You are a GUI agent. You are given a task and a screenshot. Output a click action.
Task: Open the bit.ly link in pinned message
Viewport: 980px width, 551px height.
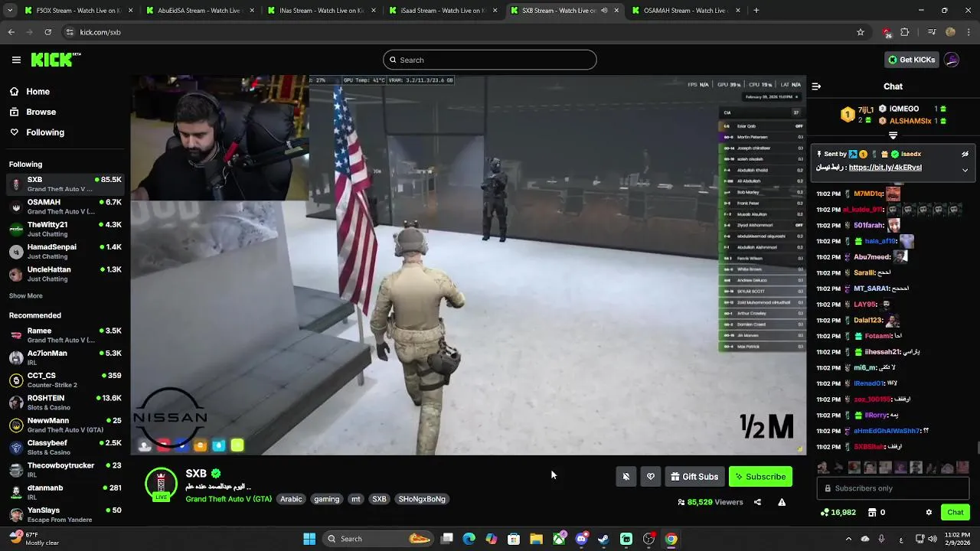[885, 168]
